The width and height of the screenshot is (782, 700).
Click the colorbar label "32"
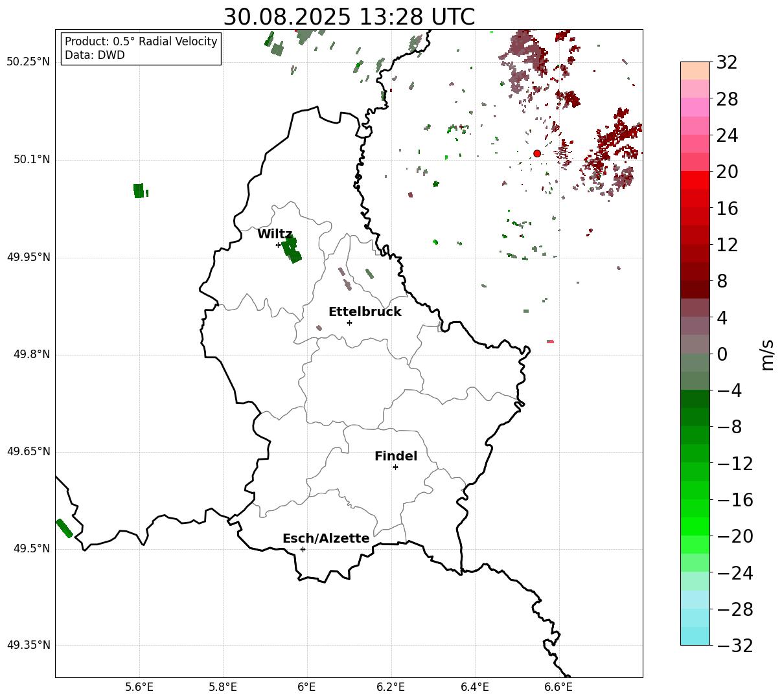[x=726, y=63]
